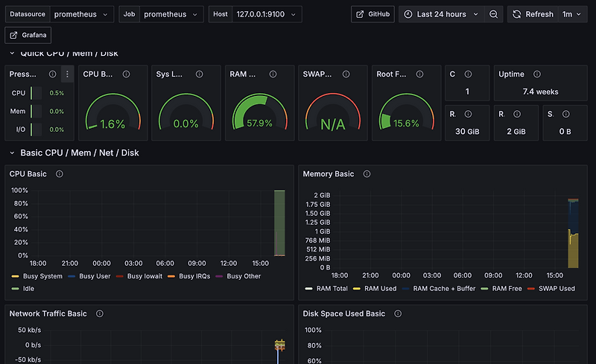Click the RAM Used panel info icon
Viewport: 596px width, 364px height.
click(273, 74)
